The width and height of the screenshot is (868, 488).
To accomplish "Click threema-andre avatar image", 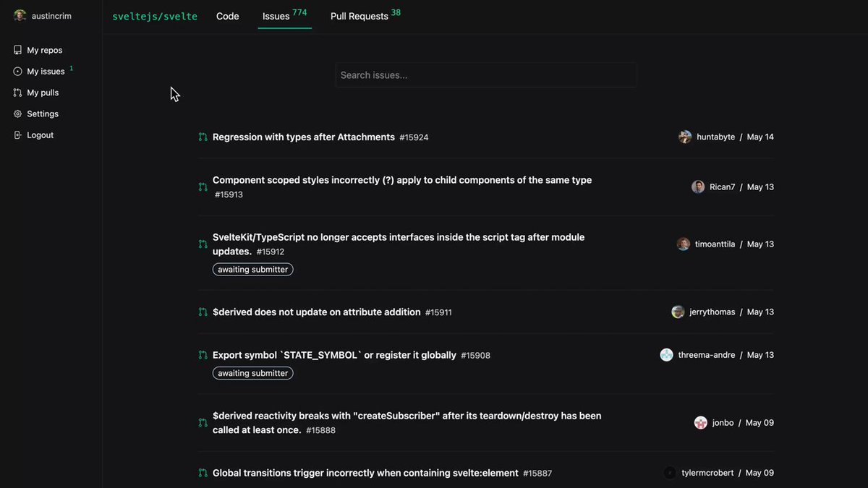I will [x=666, y=355].
